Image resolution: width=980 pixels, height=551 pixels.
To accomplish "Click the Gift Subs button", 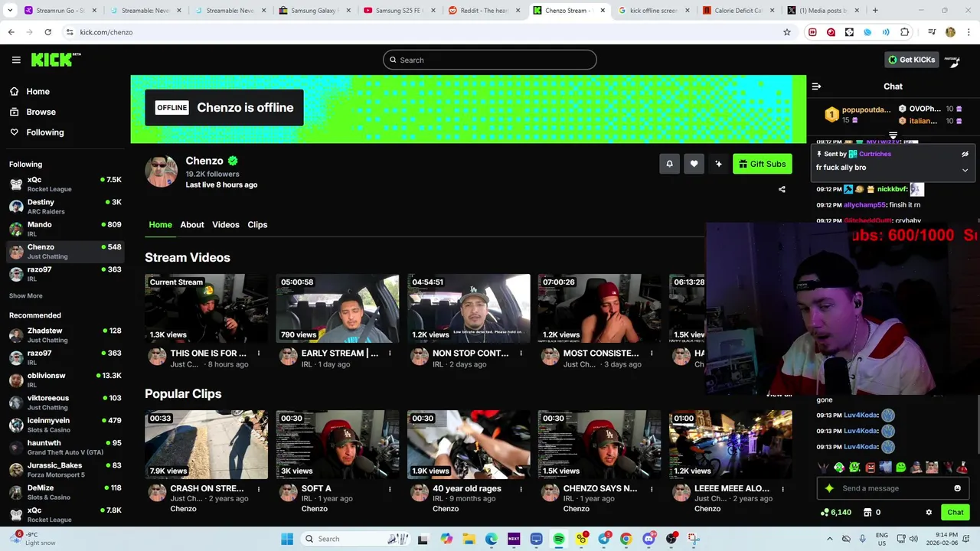I will point(762,164).
